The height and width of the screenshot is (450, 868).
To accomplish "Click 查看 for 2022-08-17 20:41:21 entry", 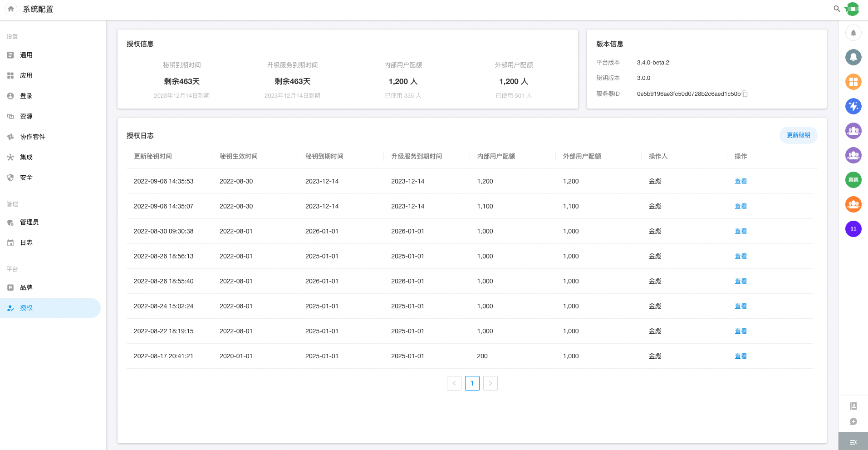I will pos(740,356).
